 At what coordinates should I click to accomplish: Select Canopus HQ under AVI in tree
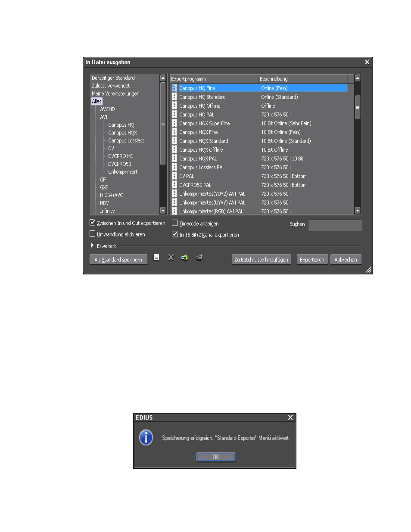pos(121,125)
